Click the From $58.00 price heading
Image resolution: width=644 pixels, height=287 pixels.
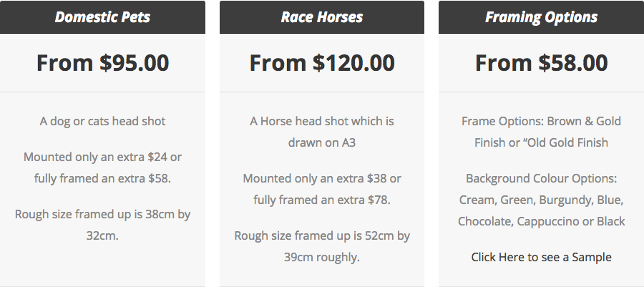pyautogui.click(x=542, y=63)
